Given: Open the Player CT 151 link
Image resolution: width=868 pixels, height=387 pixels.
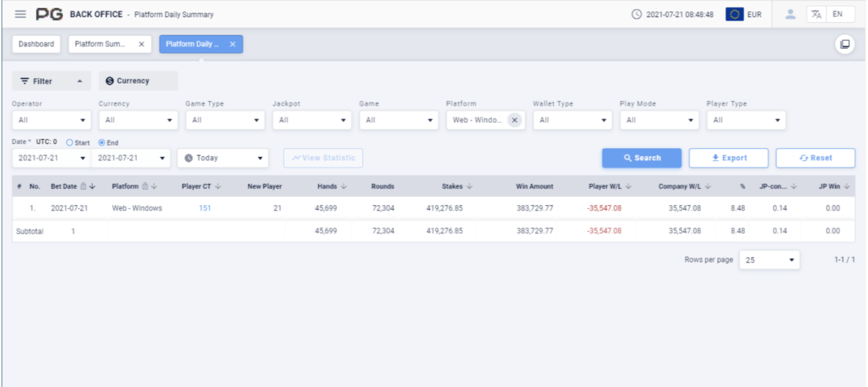Looking at the screenshot, I should click(205, 208).
